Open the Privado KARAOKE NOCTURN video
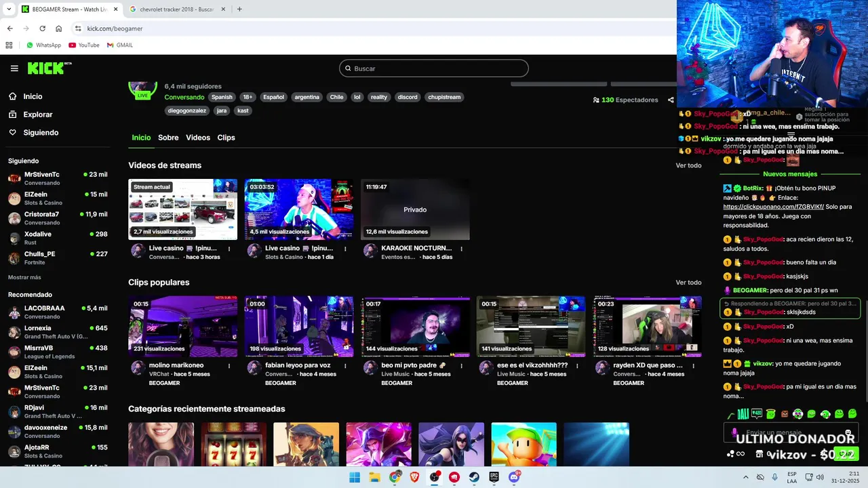The width and height of the screenshot is (868, 488). pos(415,209)
